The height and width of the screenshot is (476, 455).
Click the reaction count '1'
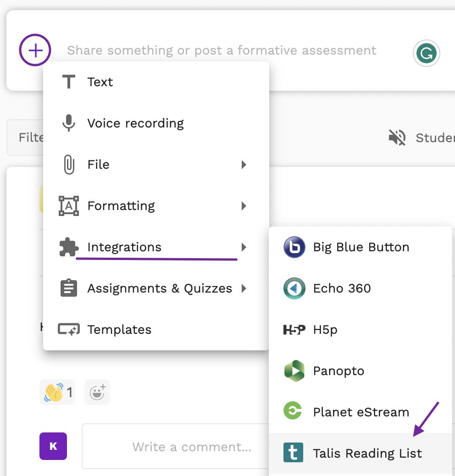pyautogui.click(x=70, y=392)
